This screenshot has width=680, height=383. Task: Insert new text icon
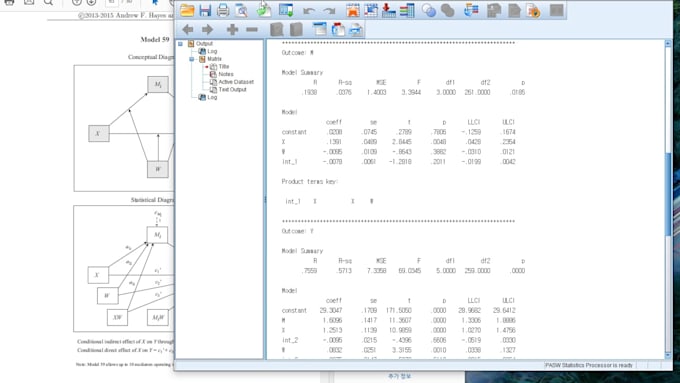point(356,29)
